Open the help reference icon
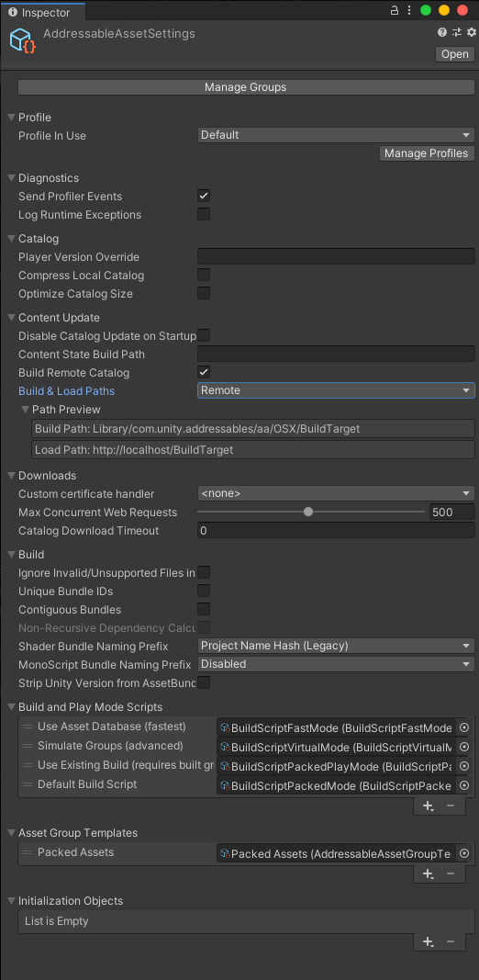 442,32
